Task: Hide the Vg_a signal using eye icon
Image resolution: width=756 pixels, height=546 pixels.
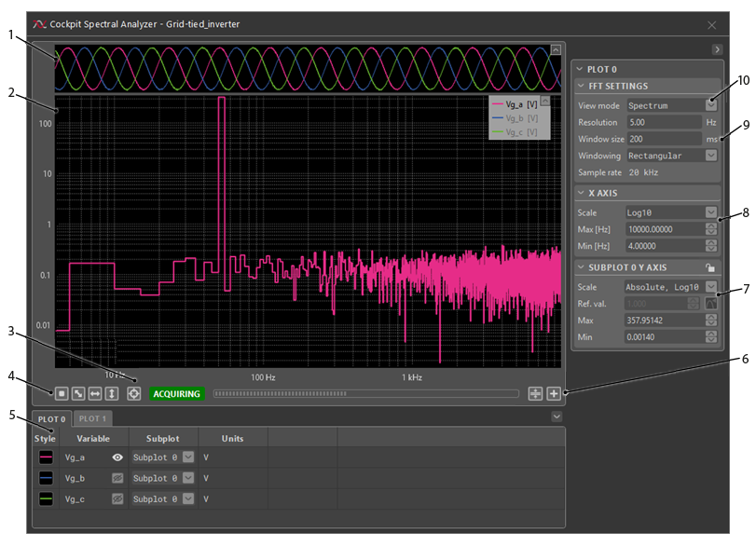Action: coord(118,457)
